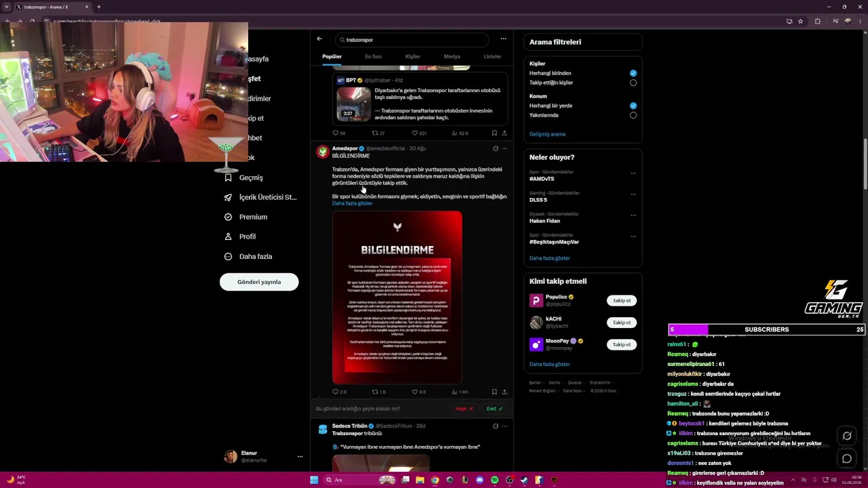This screenshot has width=868, height=488.
Task: Open Bookmarks icon next to Geçmiş
Action: pyautogui.click(x=229, y=178)
